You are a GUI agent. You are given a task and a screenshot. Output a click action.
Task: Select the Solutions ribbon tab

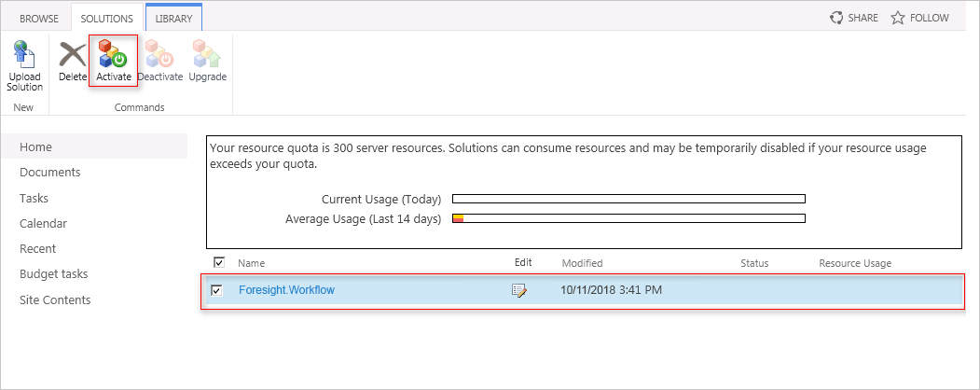tap(106, 18)
